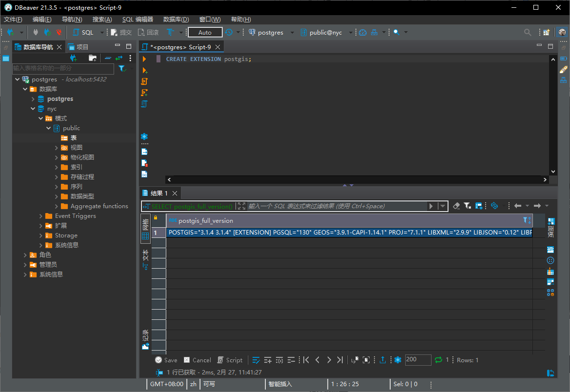Open the postgres active connection dropdown
Screen dimensions: 570x392
tap(271, 32)
